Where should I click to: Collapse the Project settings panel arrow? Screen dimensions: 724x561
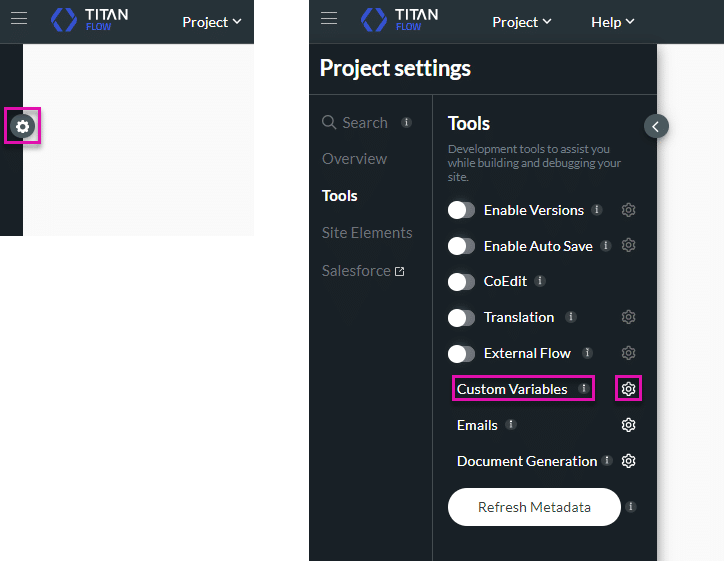[656, 125]
